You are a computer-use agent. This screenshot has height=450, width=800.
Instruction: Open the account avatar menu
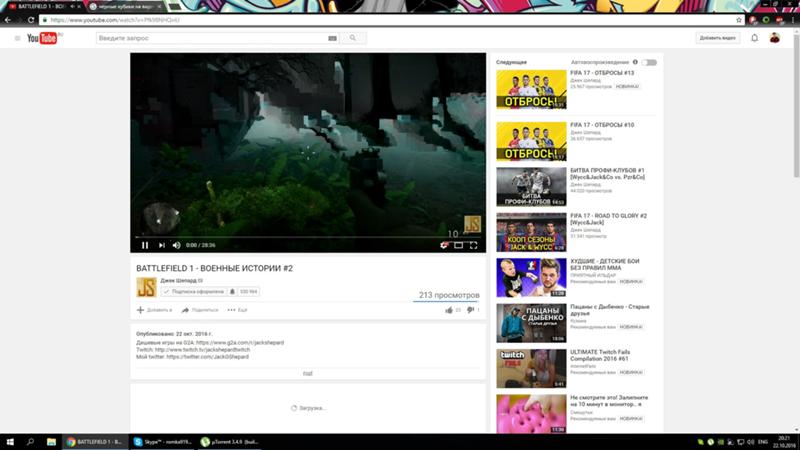pyautogui.click(x=774, y=38)
